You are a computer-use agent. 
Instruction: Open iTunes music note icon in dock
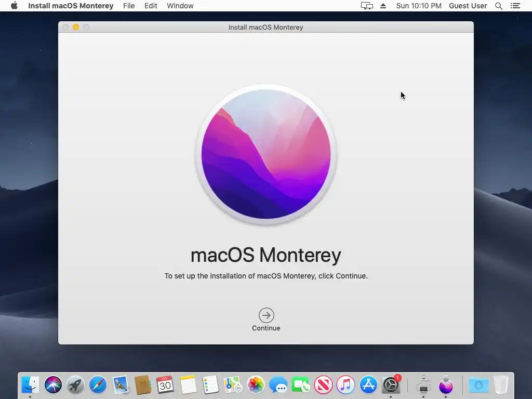tap(345, 385)
